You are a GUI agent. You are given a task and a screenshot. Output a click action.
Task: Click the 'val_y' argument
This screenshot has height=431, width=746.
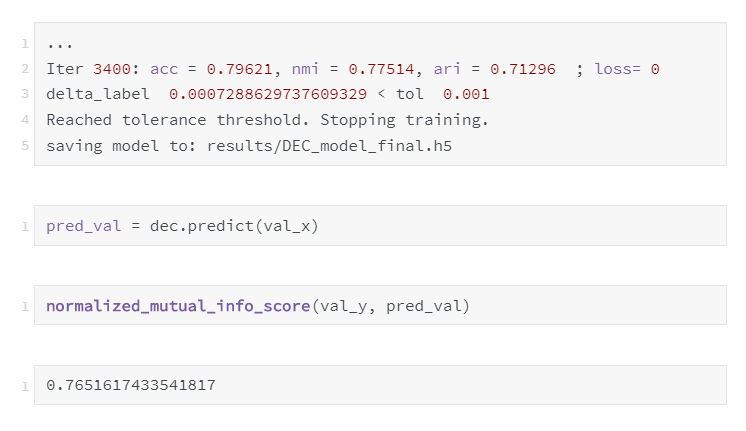click(x=340, y=305)
